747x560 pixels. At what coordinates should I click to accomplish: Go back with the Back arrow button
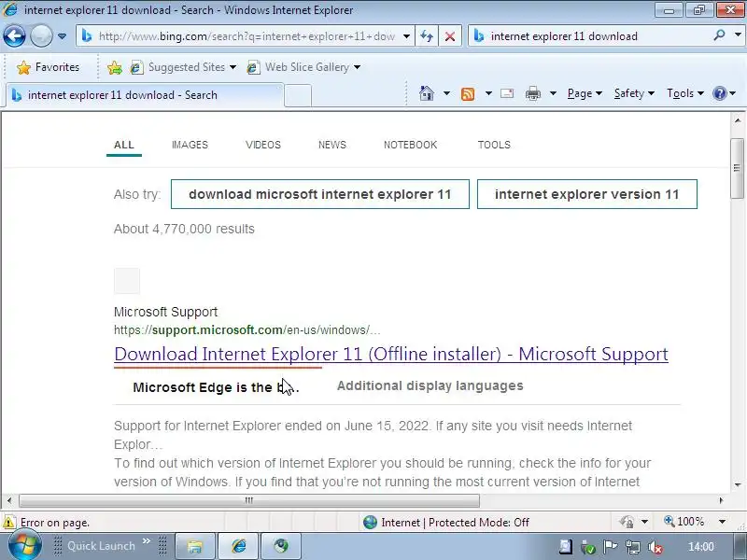[x=14, y=36]
